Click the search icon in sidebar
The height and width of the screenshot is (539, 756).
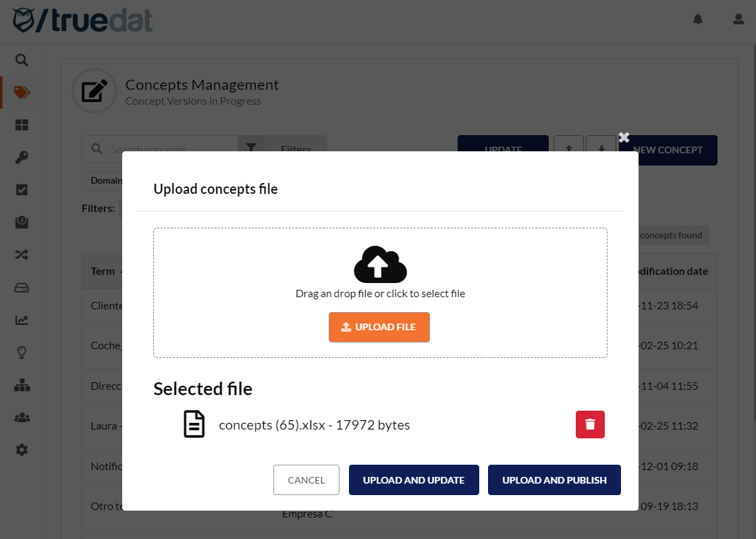click(22, 60)
